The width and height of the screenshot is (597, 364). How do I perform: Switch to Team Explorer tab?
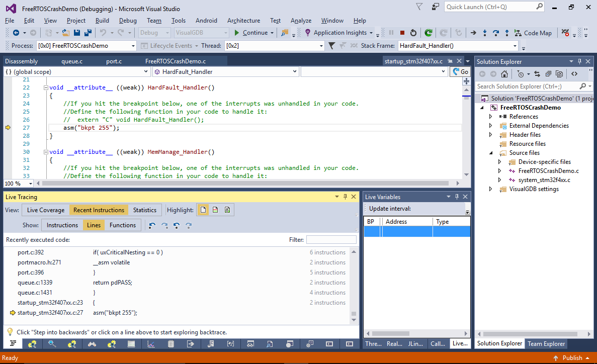[546, 343]
